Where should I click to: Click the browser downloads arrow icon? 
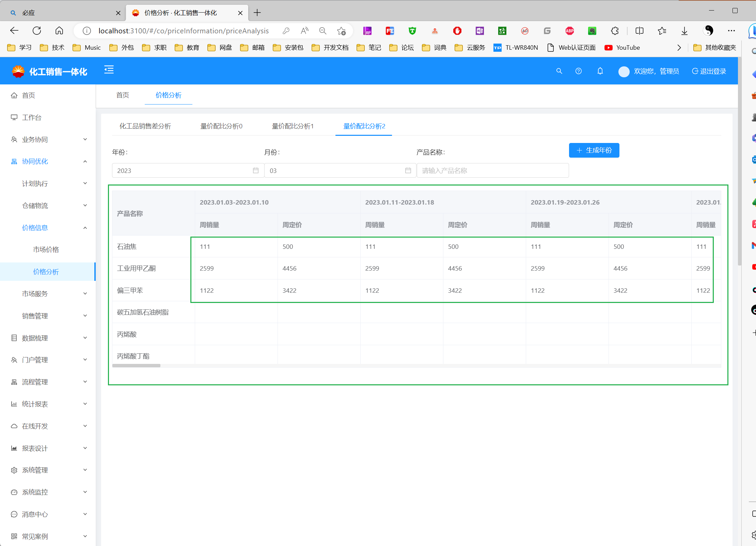pyautogui.click(x=684, y=31)
